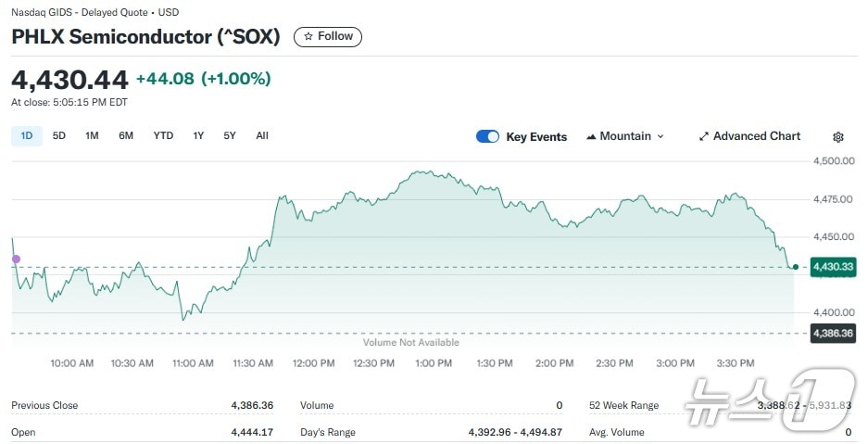The image size is (868, 444).
Task: Click the Advanced Chart expand icon
Action: pyautogui.click(x=704, y=136)
